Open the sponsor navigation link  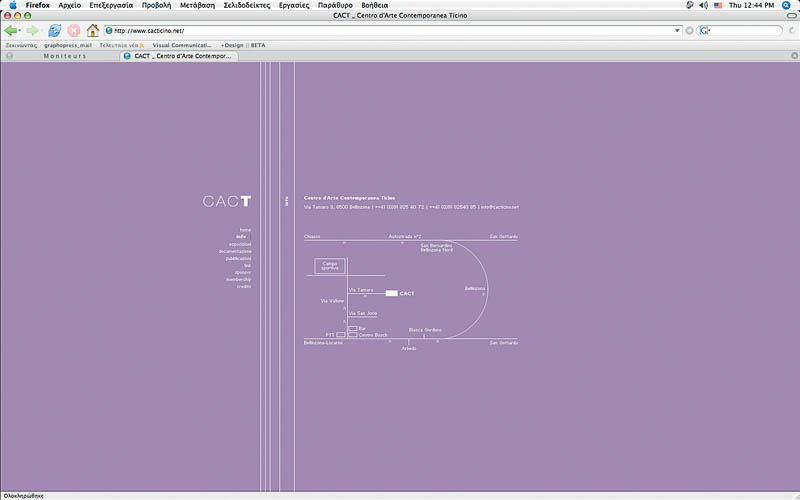pos(243,272)
